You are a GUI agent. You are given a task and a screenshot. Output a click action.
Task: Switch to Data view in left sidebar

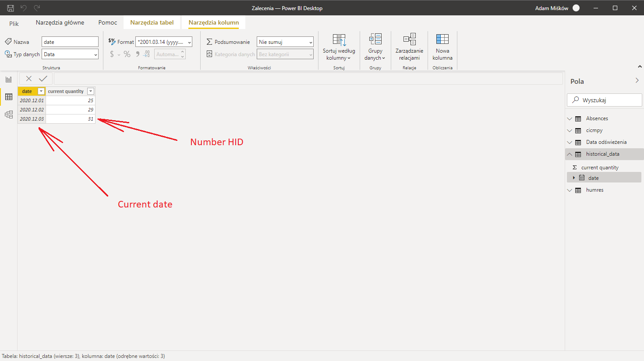[x=9, y=97]
